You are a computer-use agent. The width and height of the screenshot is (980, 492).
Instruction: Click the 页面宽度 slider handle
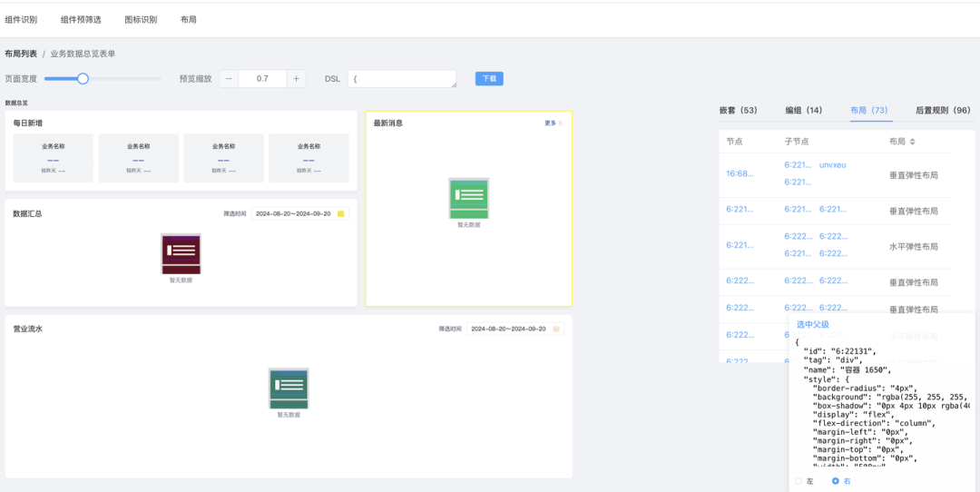(x=83, y=79)
